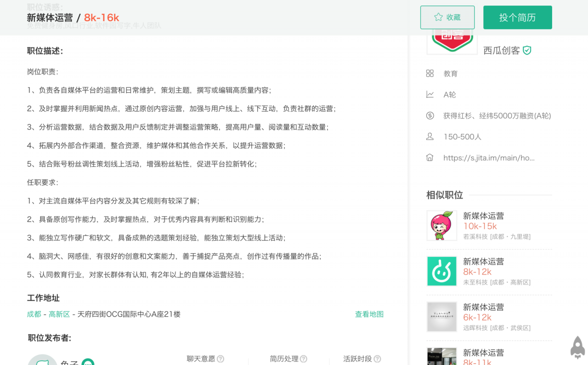Click the dollar icon beside financing info
588x365 pixels.
[x=430, y=116]
